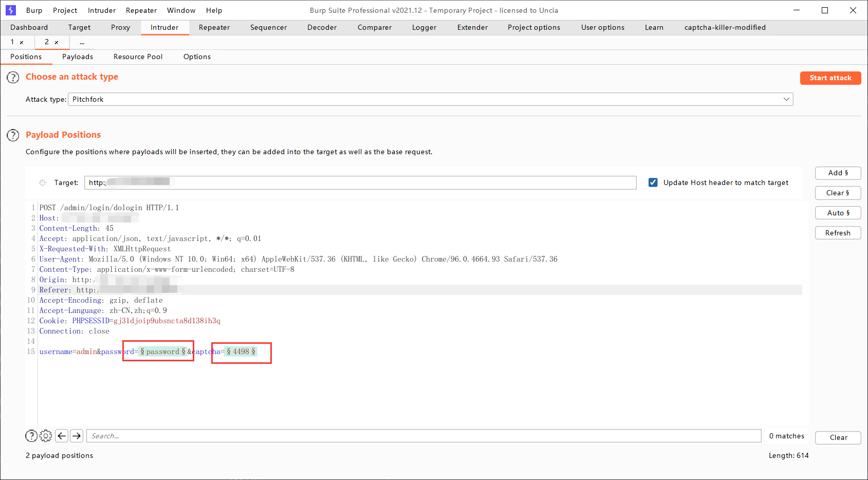
Task: Go to next search match arrow
Action: pyautogui.click(x=77, y=436)
